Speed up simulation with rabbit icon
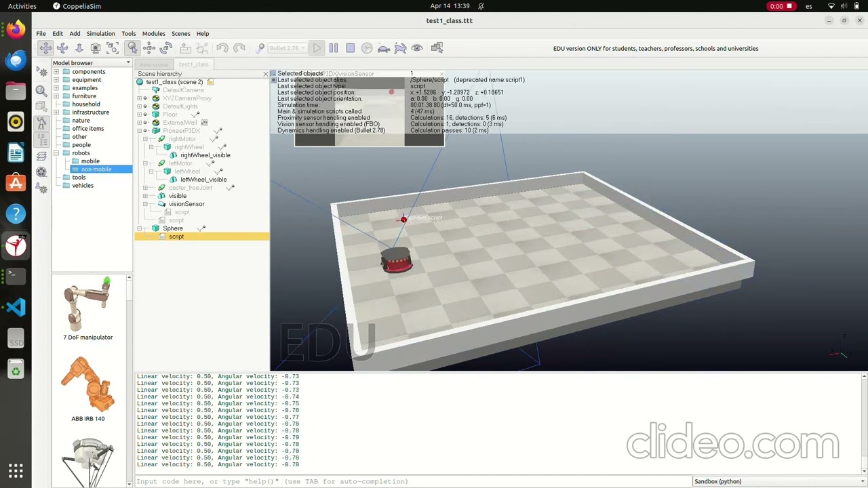 [x=400, y=48]
